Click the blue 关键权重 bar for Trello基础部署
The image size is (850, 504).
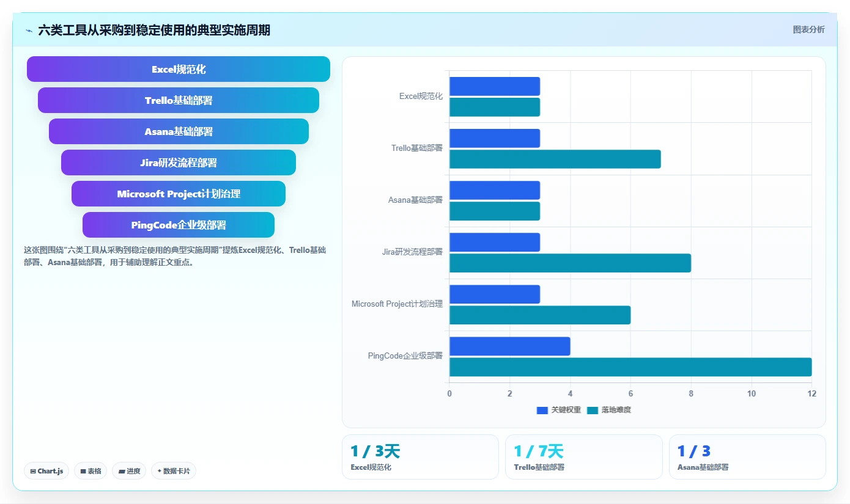495,138
